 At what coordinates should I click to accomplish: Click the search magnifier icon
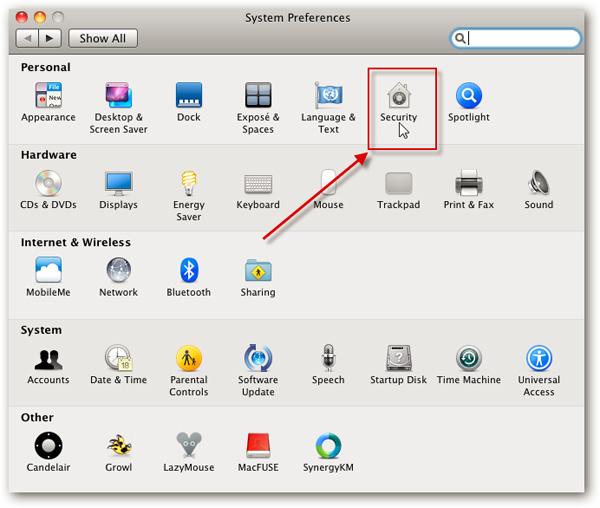pyautogui.click(x=460, y=38)
